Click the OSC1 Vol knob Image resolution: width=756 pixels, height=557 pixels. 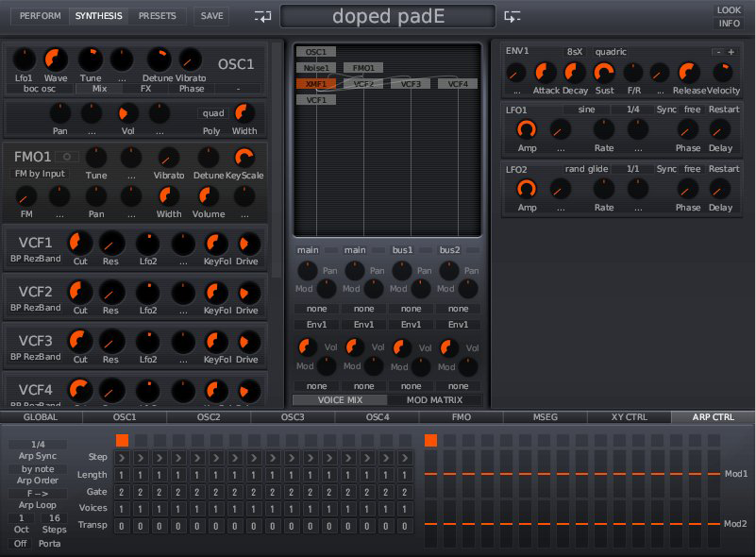pyautogui.click(x=128, y=113)
